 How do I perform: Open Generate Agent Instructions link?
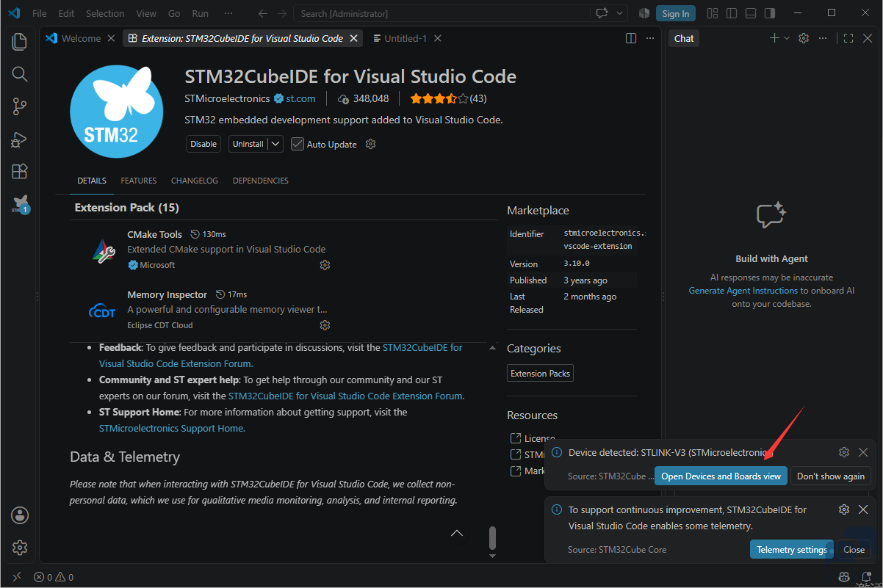tap(743, 291)
